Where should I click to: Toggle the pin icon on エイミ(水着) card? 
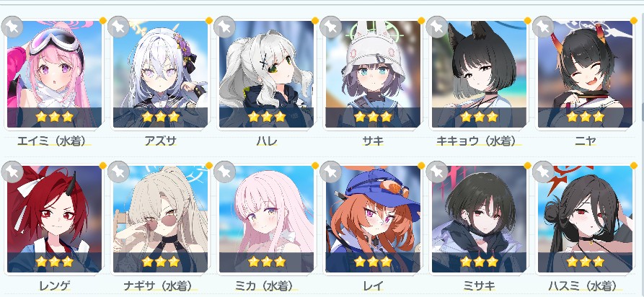pyautogui.click(x=12, y=27)
